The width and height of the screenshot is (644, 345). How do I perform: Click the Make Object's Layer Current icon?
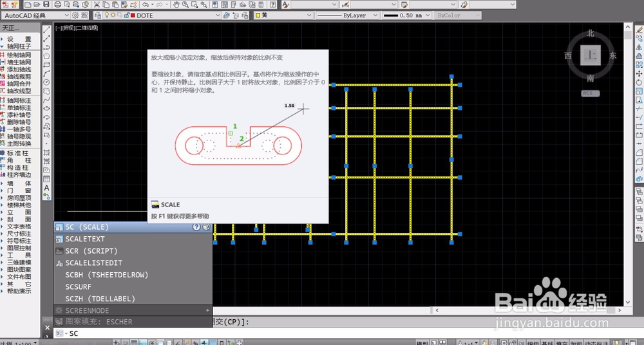pos(226,15)
